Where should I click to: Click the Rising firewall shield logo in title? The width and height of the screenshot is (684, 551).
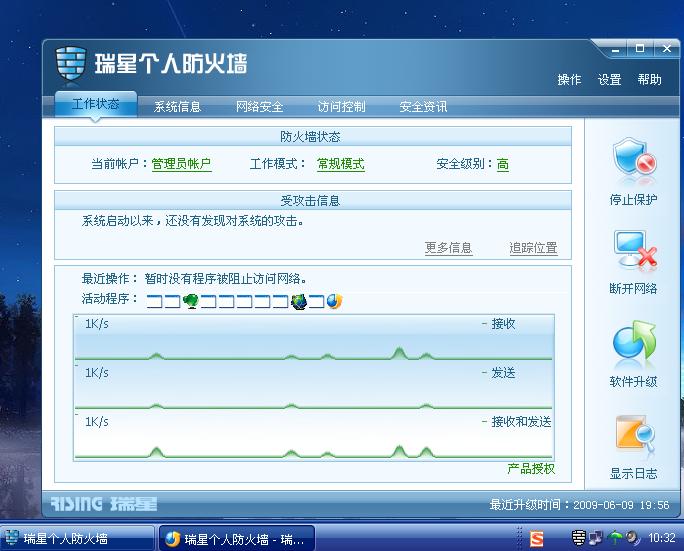(71, 64)
